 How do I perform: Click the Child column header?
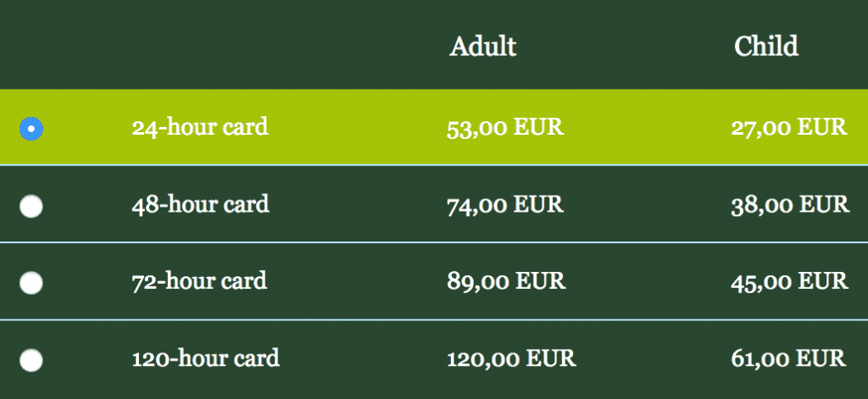(x=766, y=46)
